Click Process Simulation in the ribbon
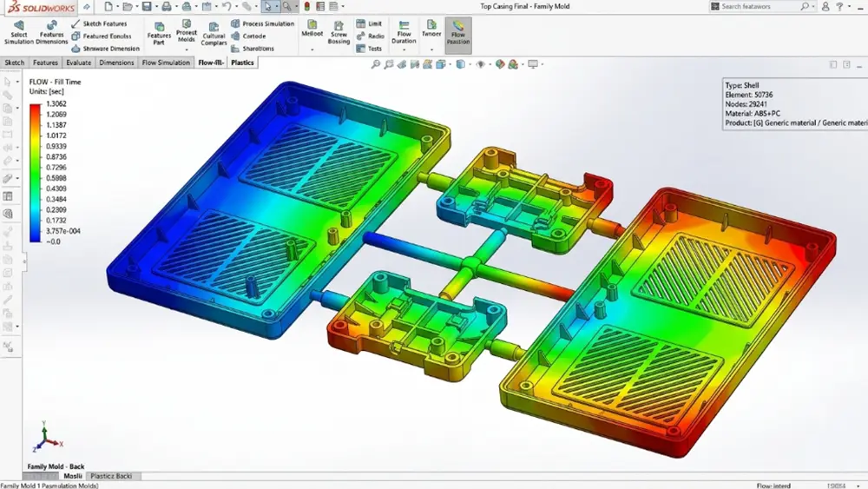The height and width of the screenshot is (489, 868). (262, 23)
